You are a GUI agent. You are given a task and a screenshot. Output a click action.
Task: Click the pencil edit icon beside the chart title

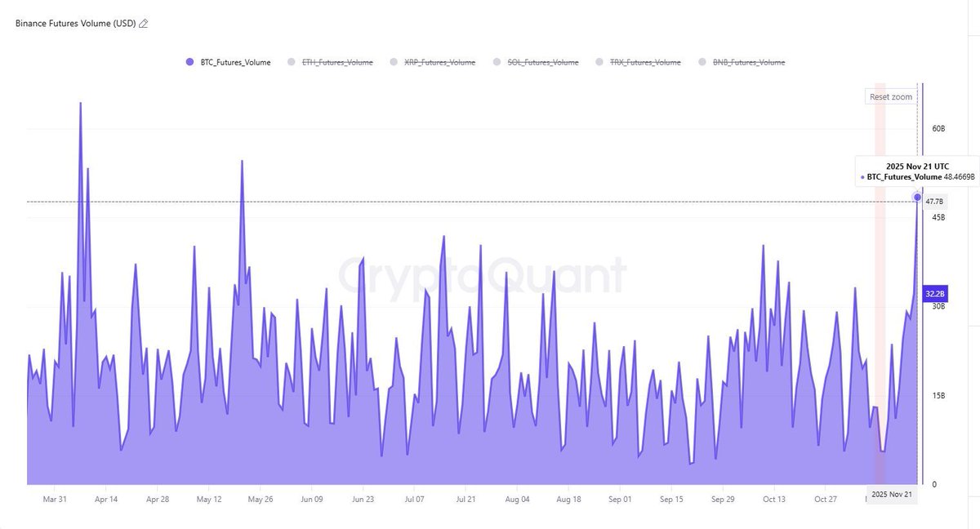click(x=144, y=23)
